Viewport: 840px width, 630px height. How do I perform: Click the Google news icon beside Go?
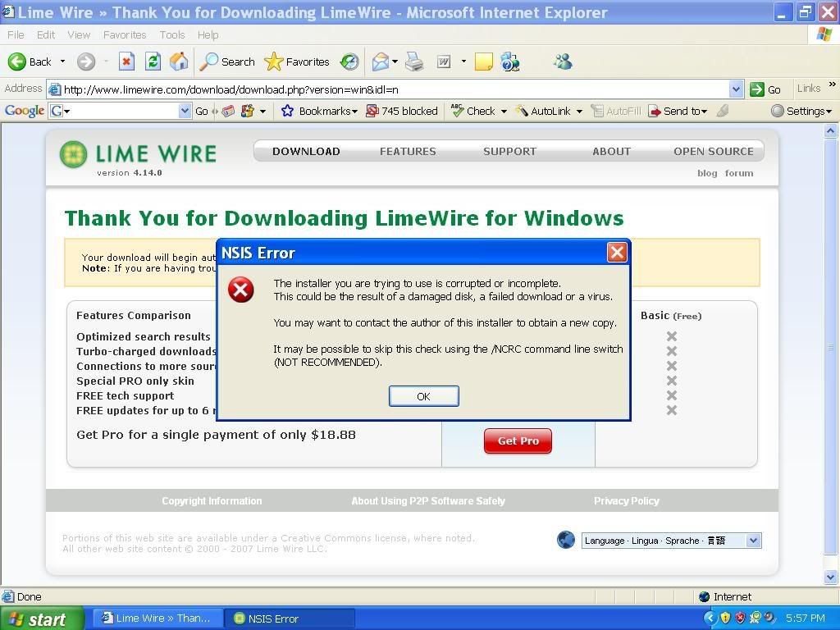pos(229,111)
